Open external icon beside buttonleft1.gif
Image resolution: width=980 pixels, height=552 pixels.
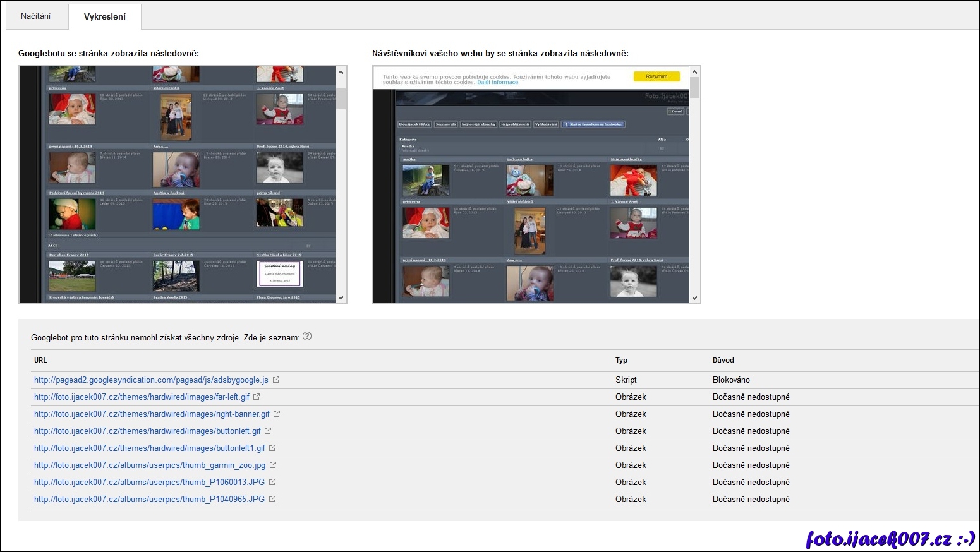(x=272, y=448)
